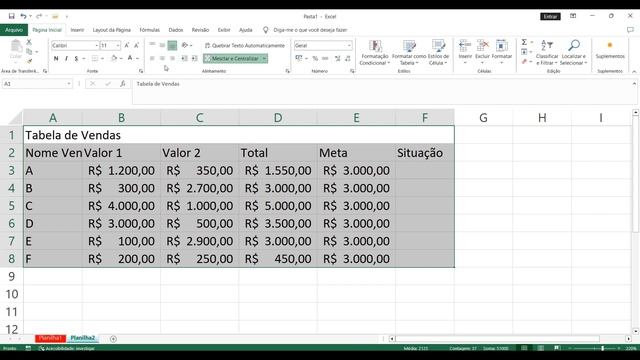
Task: Click the Format Painter brush icon
Action: point(29,61)
